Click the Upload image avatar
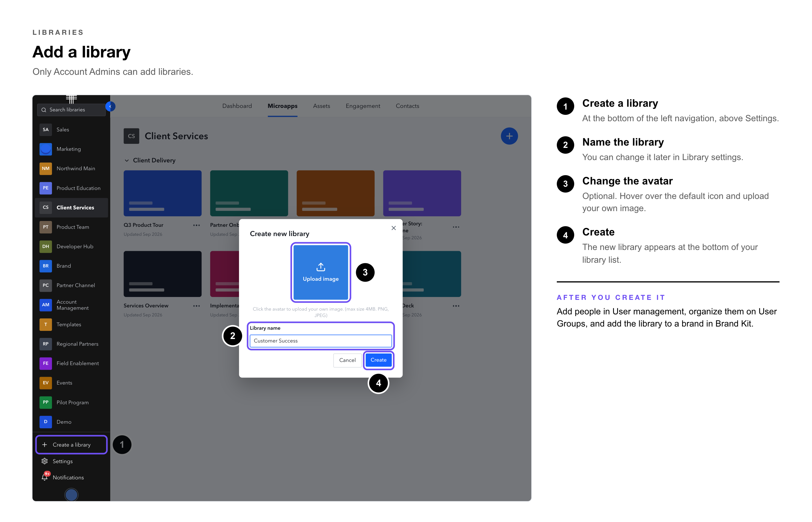 coord(321,272)
